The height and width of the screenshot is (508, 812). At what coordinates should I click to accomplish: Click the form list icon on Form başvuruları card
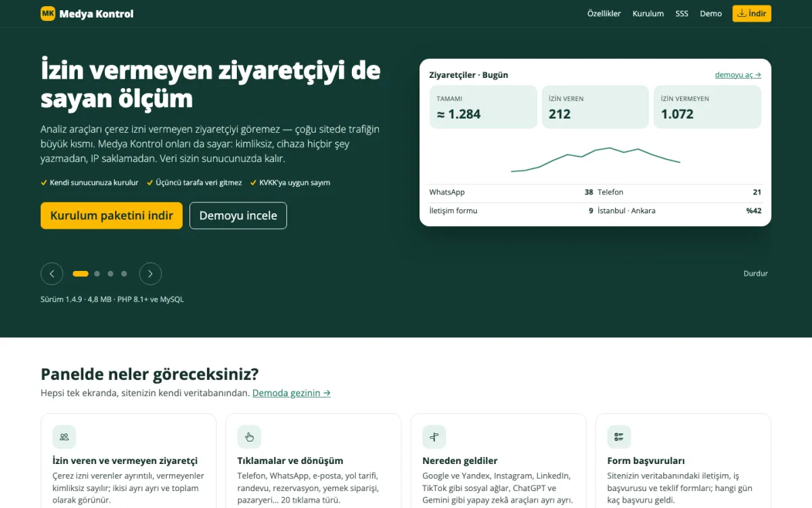click(619, 437)
